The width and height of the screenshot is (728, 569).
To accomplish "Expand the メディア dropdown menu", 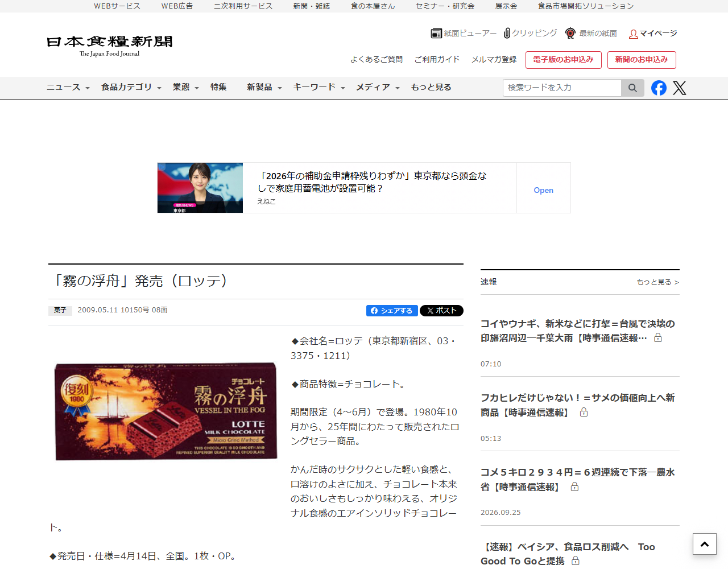I will pyautogui.click(x=378, y=87).
